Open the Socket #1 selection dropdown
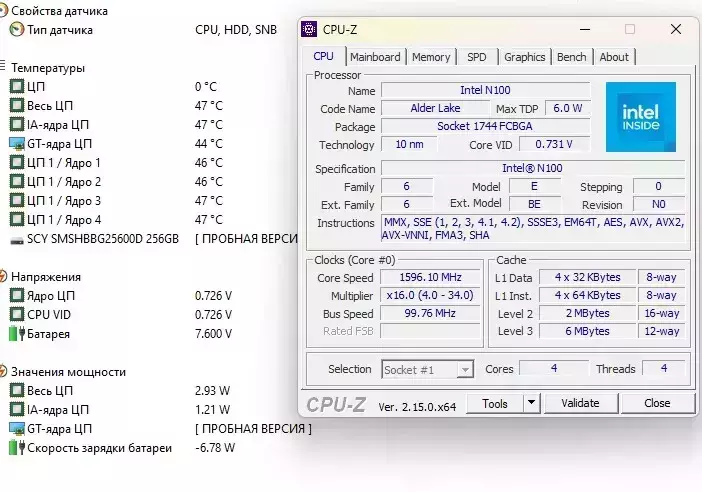 (x=428, y=370)
